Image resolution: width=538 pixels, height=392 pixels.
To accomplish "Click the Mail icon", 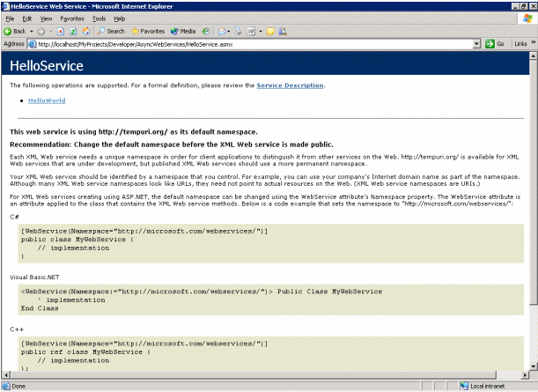I will 223,31.
